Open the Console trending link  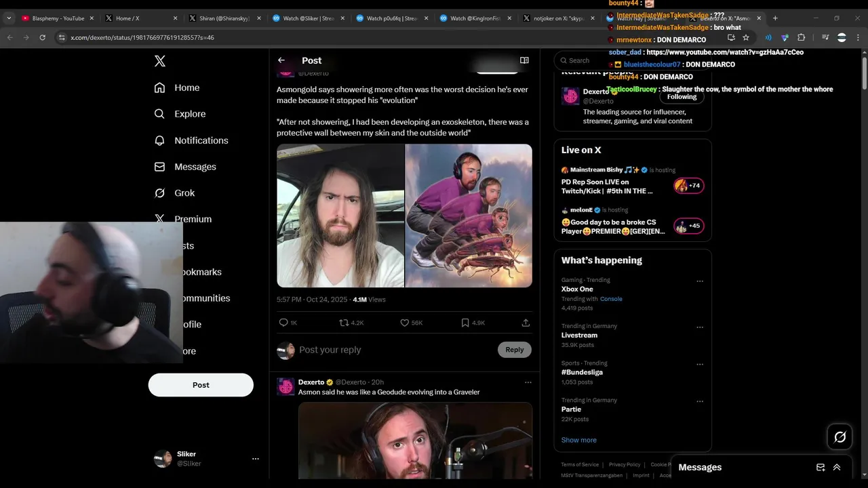pyautogui.click(x=611, y=299)
